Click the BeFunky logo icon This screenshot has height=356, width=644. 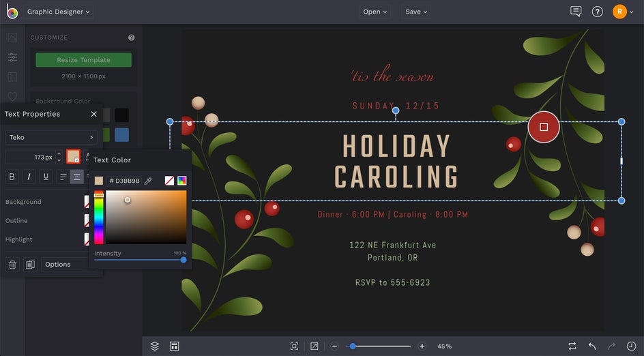pyautogui.click(x=12, y=12)
